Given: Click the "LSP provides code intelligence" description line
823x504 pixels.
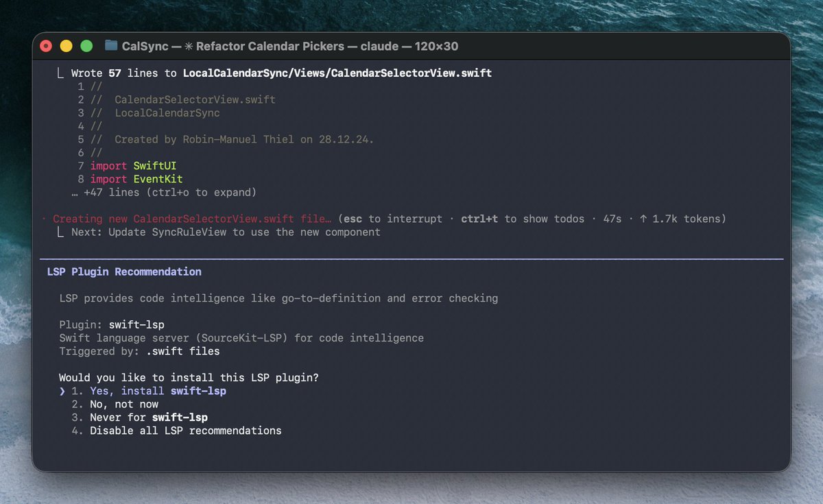Looking at the screenshot, I should point(278,298).
